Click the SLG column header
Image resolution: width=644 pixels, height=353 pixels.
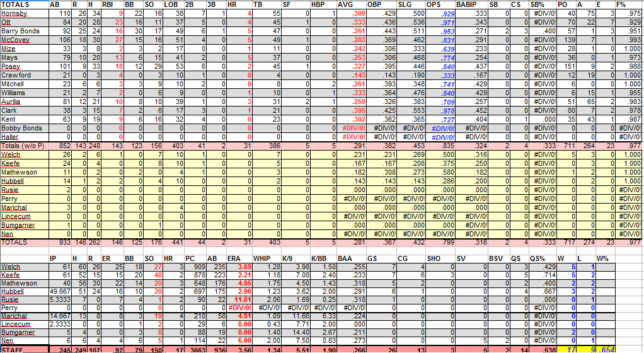click(411, 4)
